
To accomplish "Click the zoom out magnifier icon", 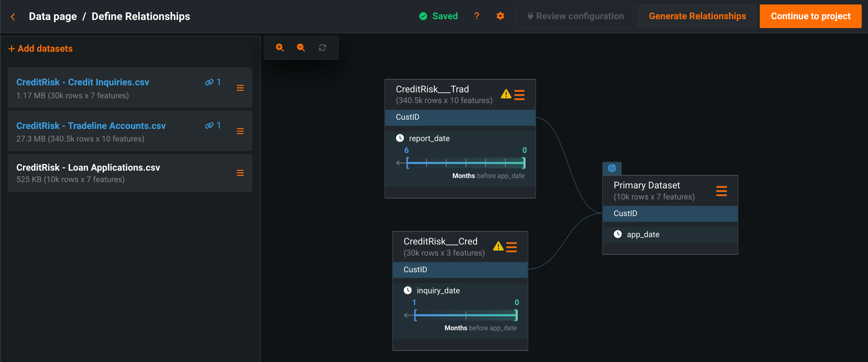I will 301,48.
